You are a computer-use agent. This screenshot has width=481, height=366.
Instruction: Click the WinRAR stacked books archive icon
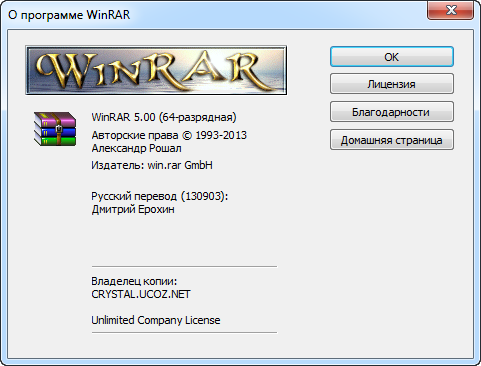(55, 129)
